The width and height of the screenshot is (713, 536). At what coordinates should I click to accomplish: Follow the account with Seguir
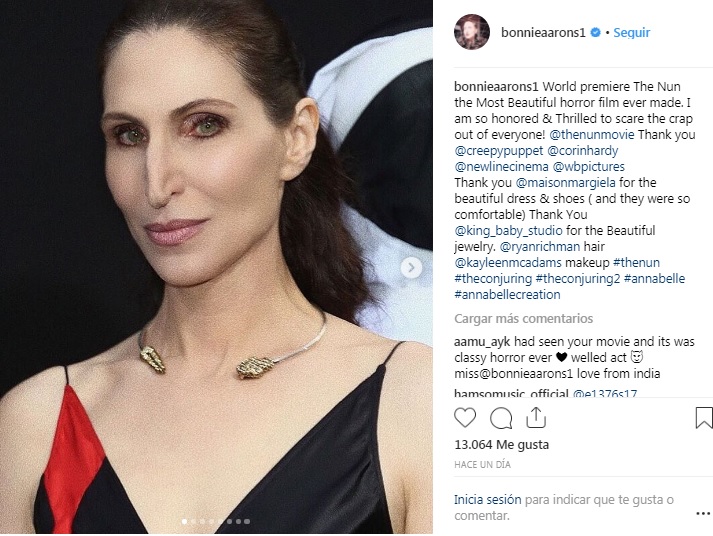click(632, 33)
